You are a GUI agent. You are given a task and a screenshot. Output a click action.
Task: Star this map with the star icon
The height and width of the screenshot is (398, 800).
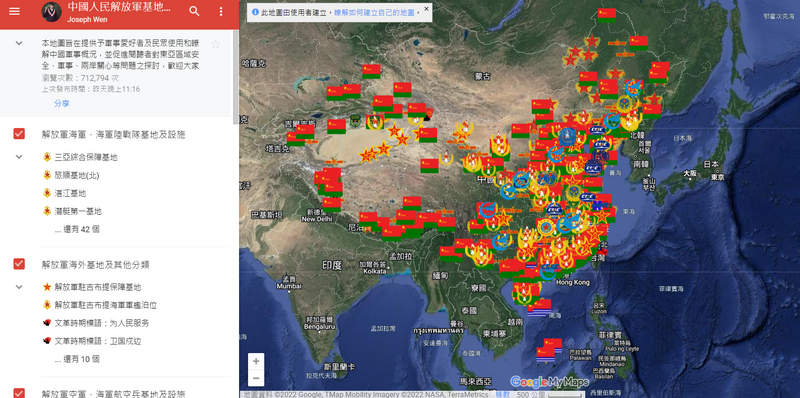tap(216, 44)
